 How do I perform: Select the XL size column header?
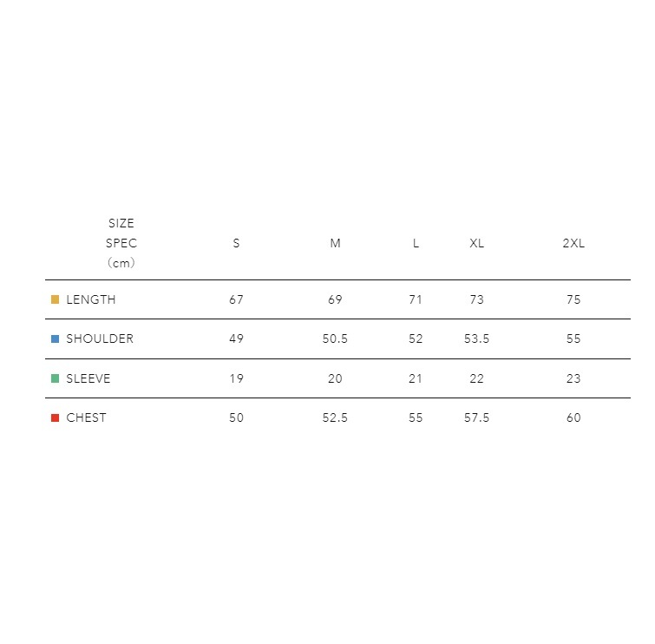pyautogui.click(x=476, y=243)
